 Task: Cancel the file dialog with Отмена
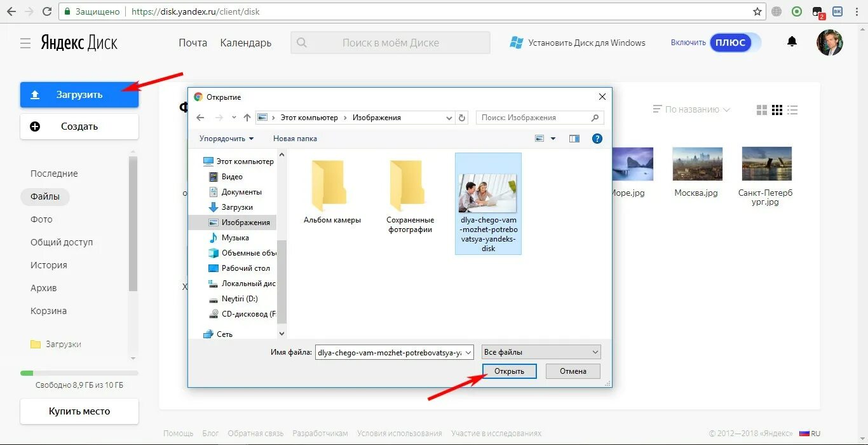(x=573, y=371)
